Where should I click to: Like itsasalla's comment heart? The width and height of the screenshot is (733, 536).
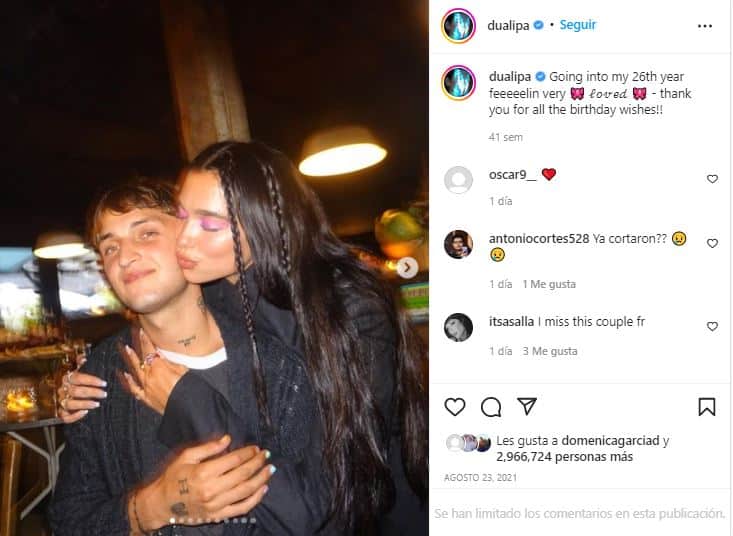pyautogui.click(x=712, y=327)
